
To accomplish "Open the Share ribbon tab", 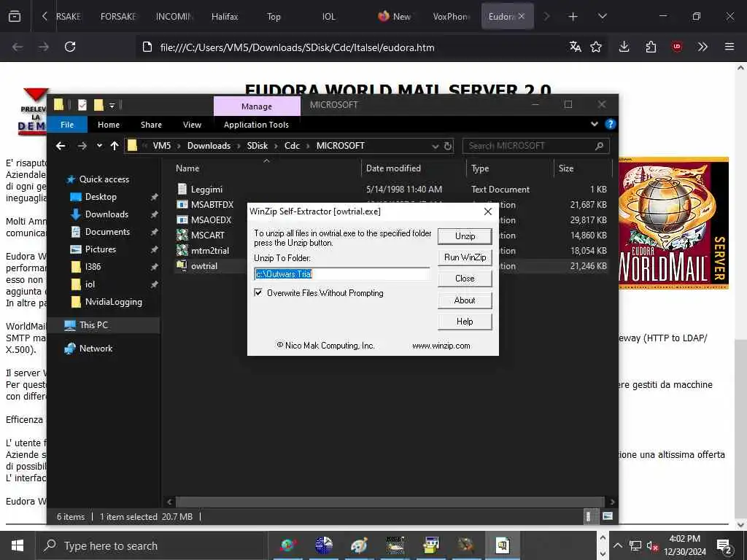I will [x=151, y=125].
